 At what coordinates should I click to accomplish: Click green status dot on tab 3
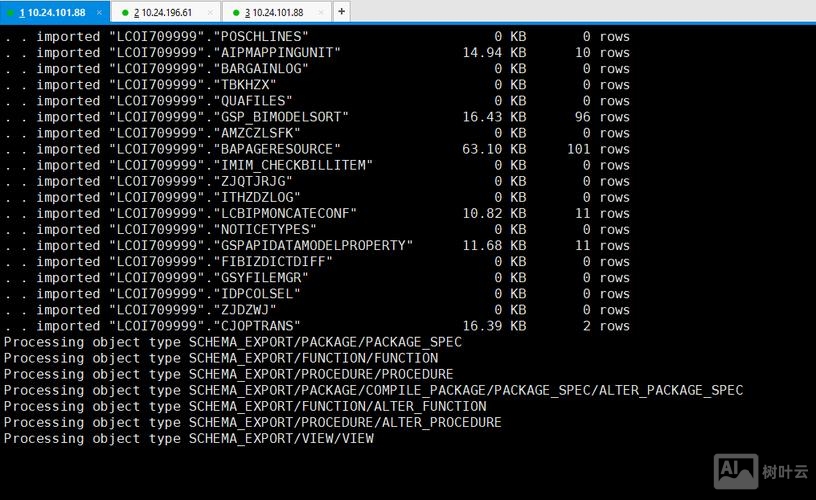[x=236, y=13]
